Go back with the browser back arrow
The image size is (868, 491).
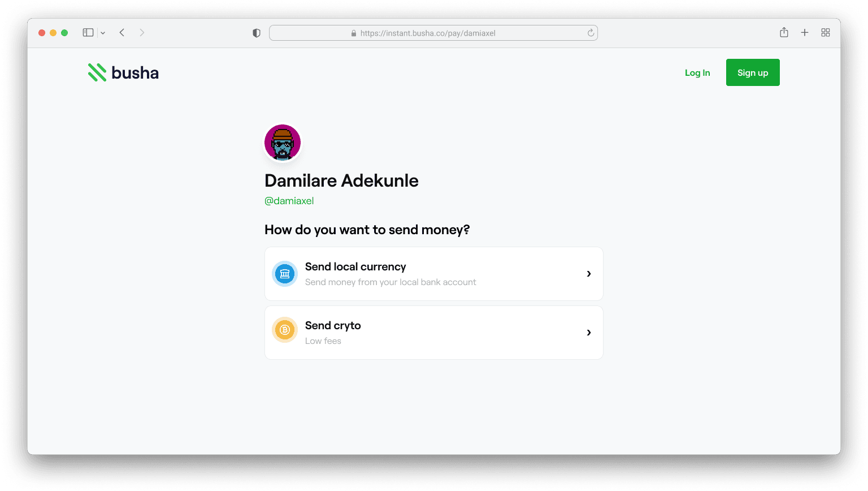coord(122,33)
